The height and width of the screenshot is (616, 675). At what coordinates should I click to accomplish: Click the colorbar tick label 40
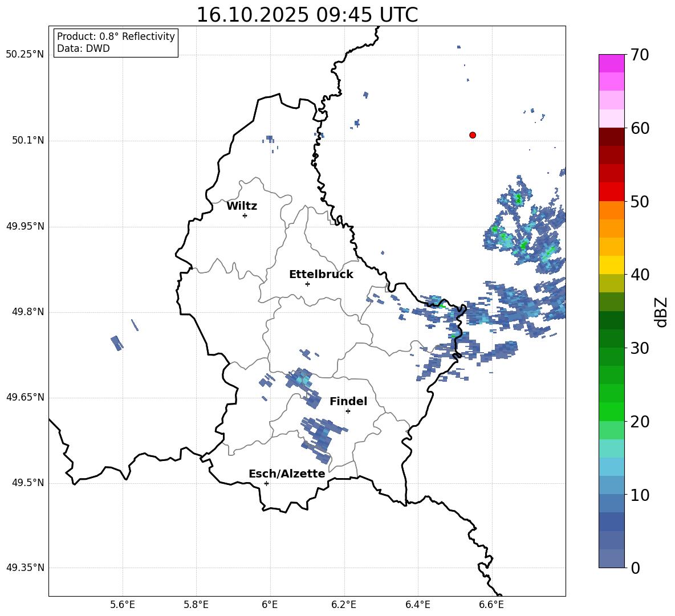pos(640,275)
